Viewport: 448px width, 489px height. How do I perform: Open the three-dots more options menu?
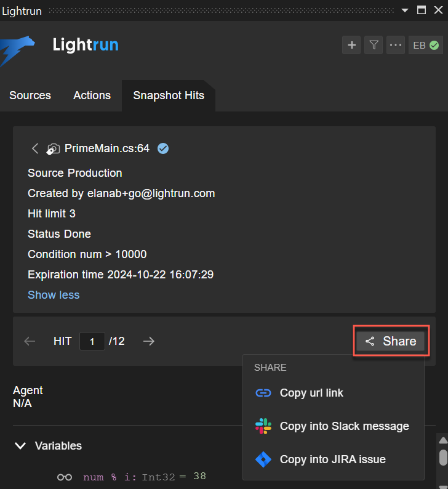(395, 45)
